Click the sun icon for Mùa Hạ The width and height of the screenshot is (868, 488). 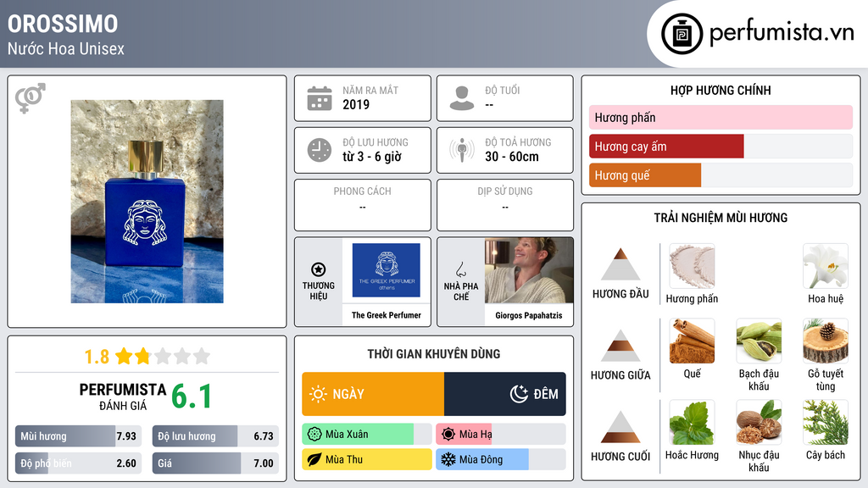[x=448, y=435]
